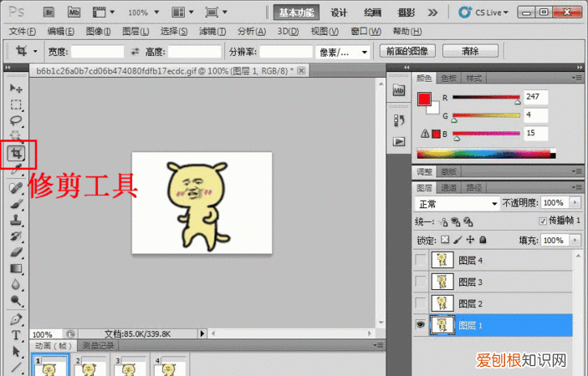Show 图层 4 via visibility box

pos(420,260)
